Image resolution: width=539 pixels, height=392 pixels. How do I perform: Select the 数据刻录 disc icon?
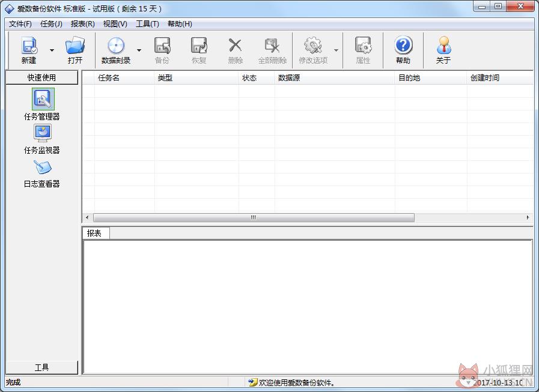(116, 46)
